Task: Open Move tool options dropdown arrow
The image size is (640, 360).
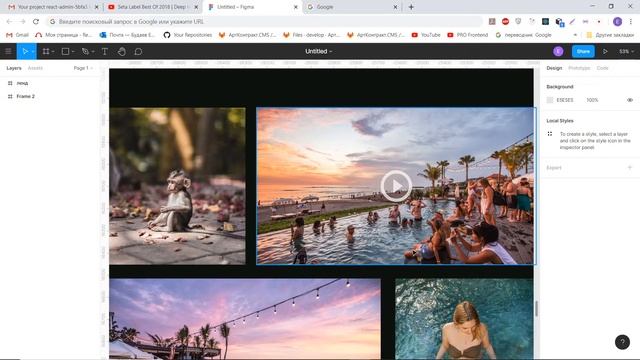Action: (x=33, y=52)
